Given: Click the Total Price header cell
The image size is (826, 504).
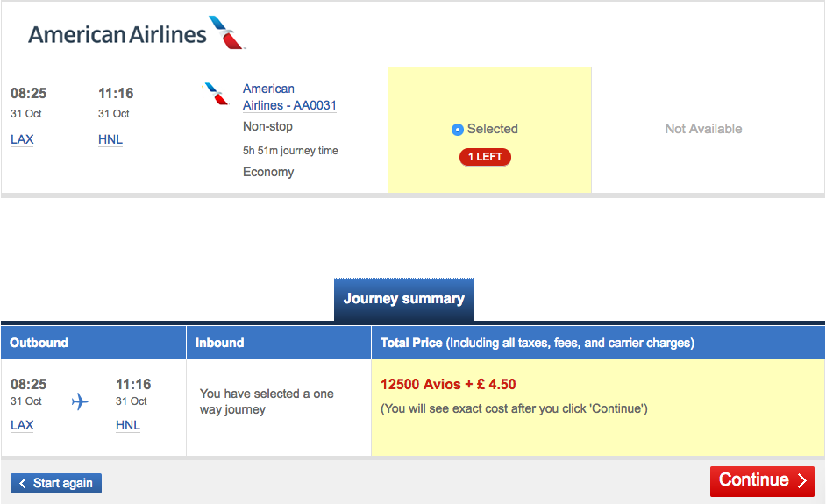Looking at the screenshot, I should tap(598, 343).
